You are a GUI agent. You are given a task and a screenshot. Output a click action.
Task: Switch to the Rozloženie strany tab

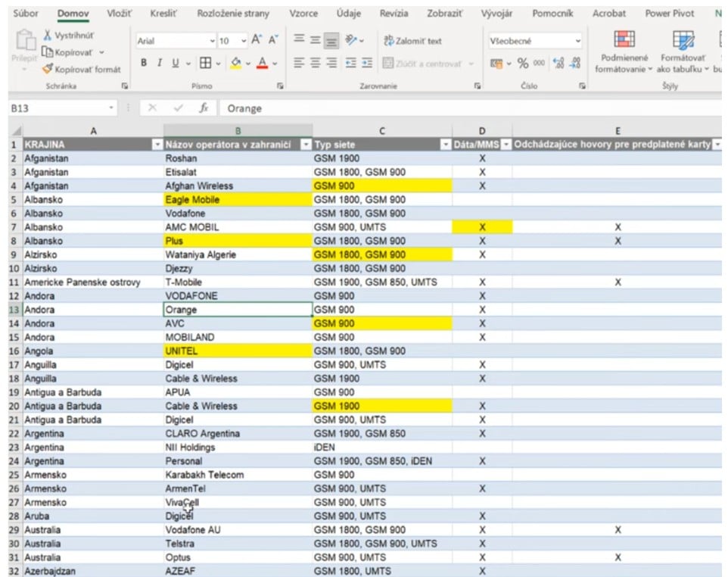click(x=233, y=14)
